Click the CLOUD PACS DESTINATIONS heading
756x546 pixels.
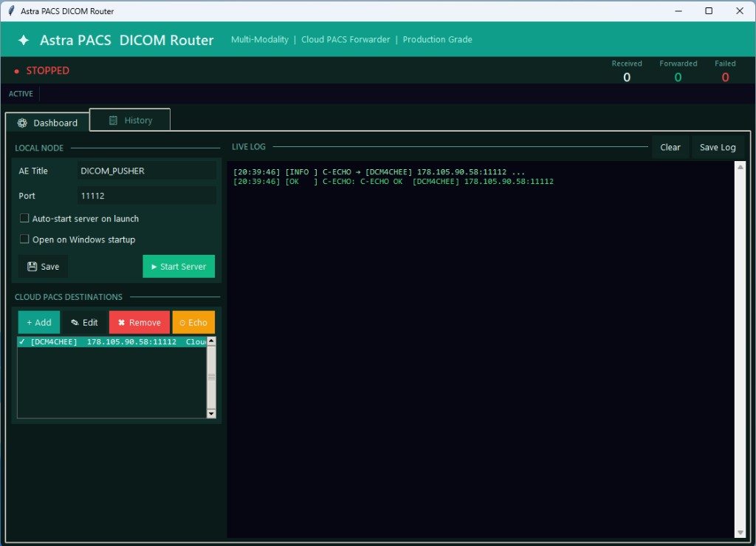(x=69, y=297)
